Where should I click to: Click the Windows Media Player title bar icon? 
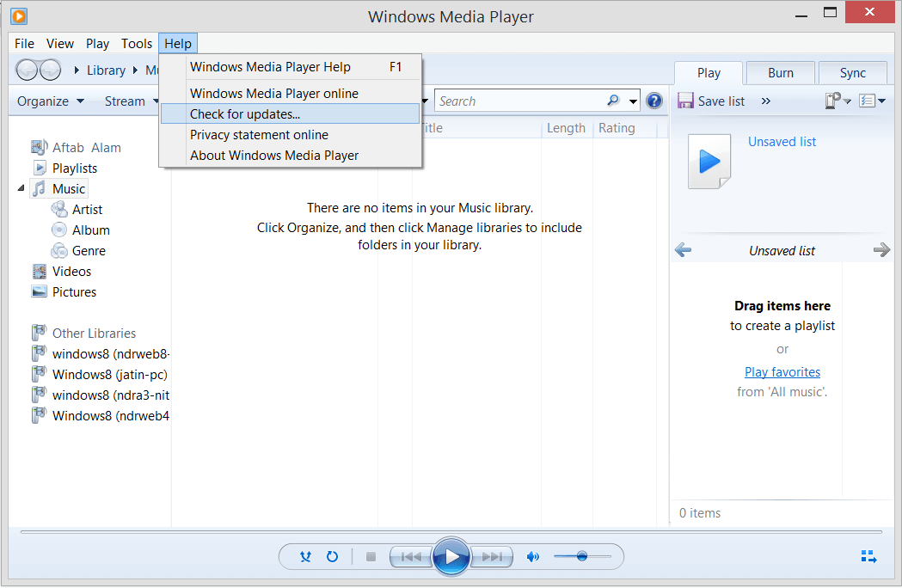coord(19,16)
